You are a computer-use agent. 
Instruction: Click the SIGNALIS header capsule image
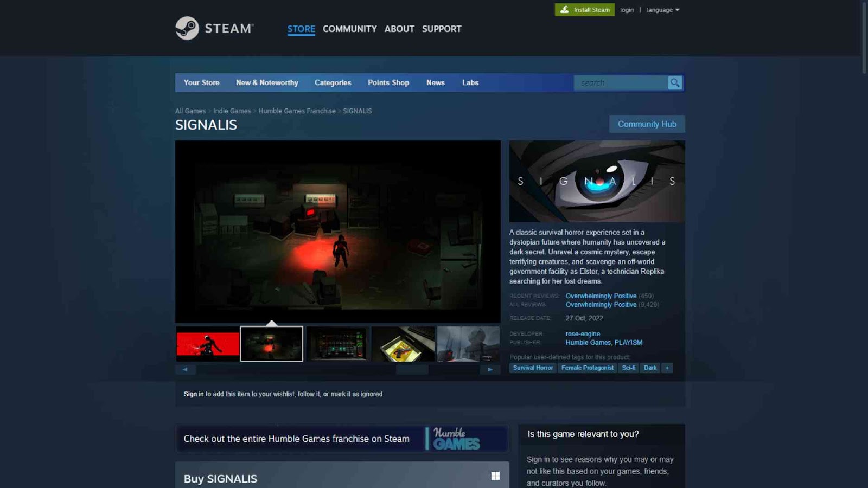pyautogui.click(x=597, y=181)
